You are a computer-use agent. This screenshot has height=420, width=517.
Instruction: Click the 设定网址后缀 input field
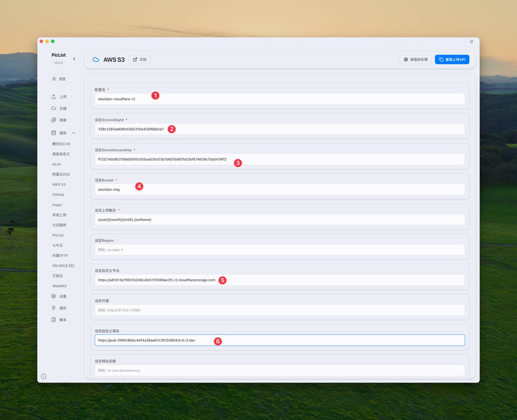pyautogui.click(x=280, y=370)
